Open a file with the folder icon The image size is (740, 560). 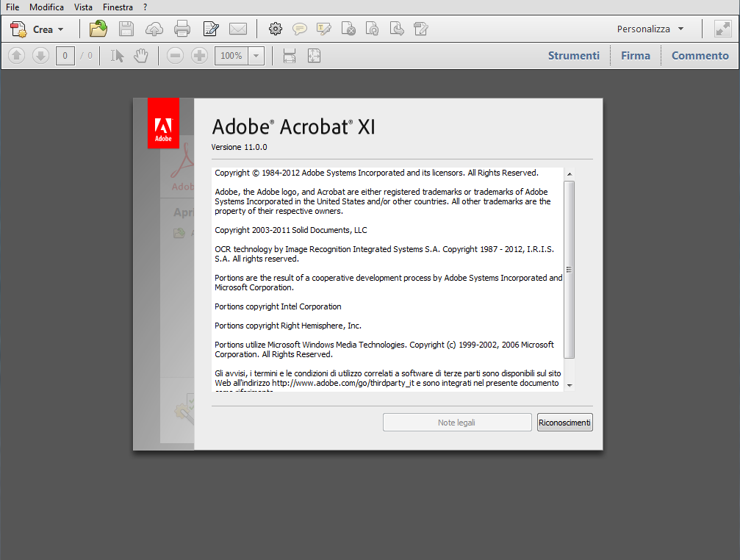pyautogui.click(x=98, y=29)
